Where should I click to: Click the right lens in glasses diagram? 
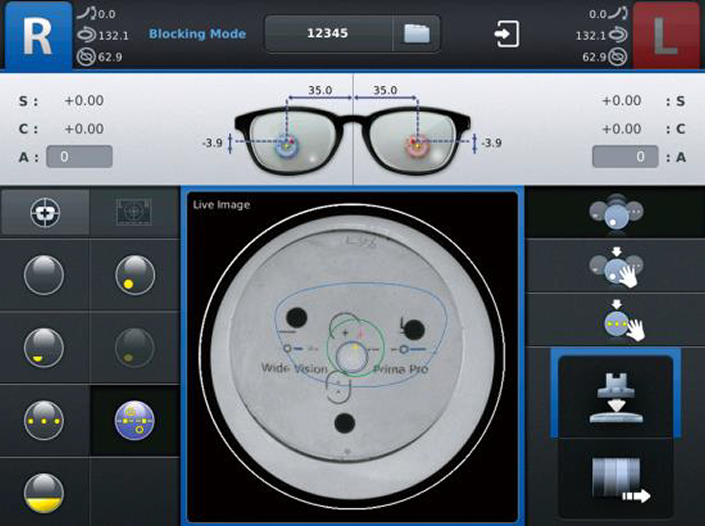(x=293, y=140)
